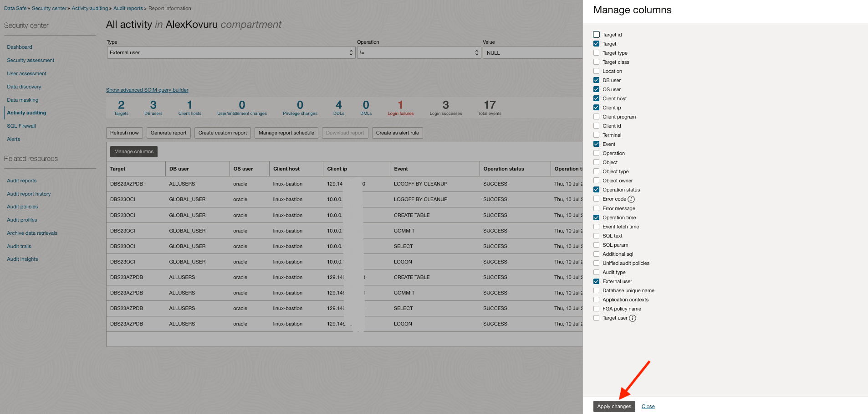Open Show advanced SCIM query builder
Image resolution: width=868 pixels, height=414 pixels.
click(x=147, y=90)
